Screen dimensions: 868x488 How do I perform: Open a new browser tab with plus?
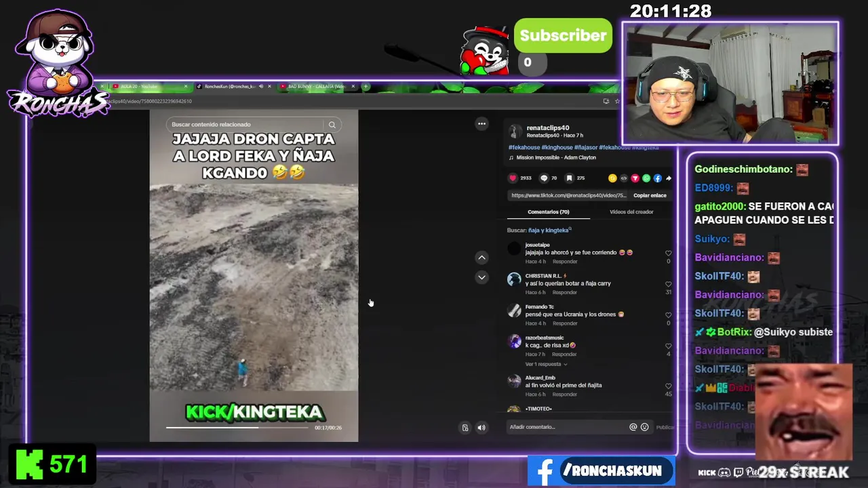(366, 86)
